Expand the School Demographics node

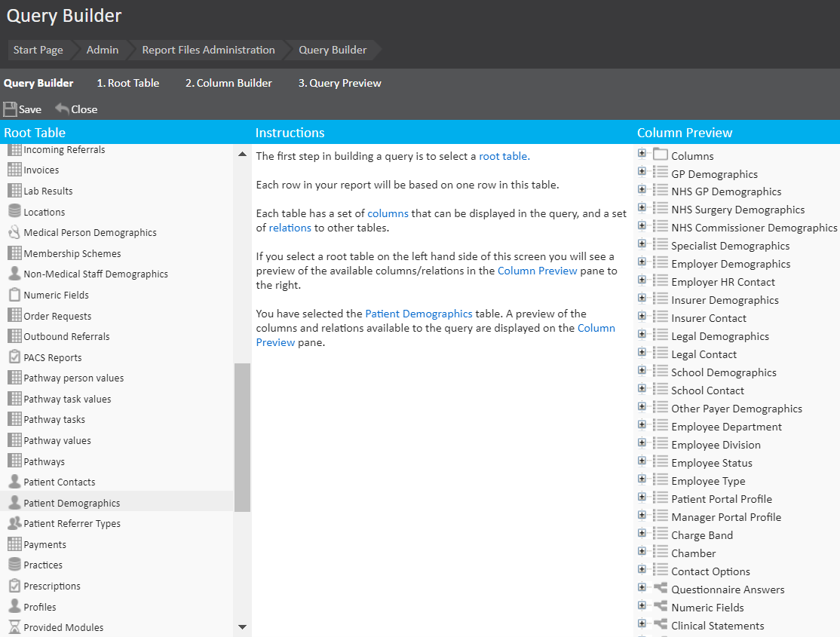tap(642, 370)
